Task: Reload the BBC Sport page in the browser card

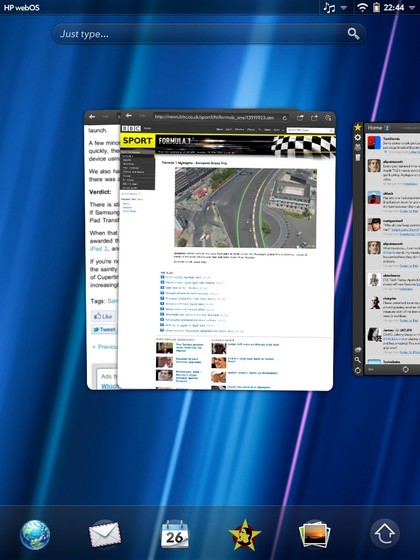Action: pos(285,118)
